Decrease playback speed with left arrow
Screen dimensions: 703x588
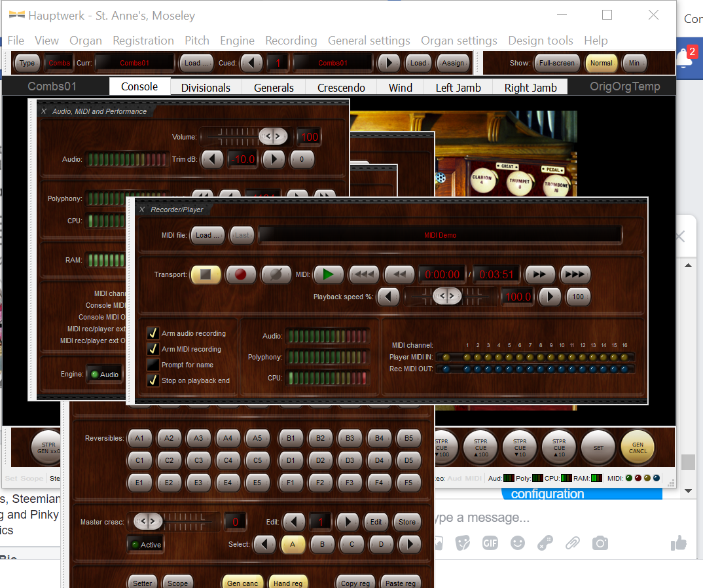click(x=388, y=297)
